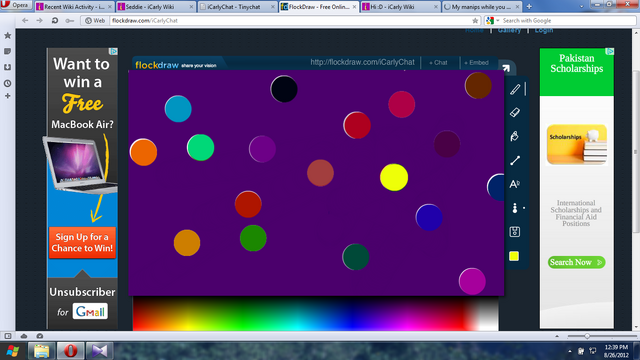Open Opera history clock panel
The image size is (640, 360).
(x=7, y=83)
